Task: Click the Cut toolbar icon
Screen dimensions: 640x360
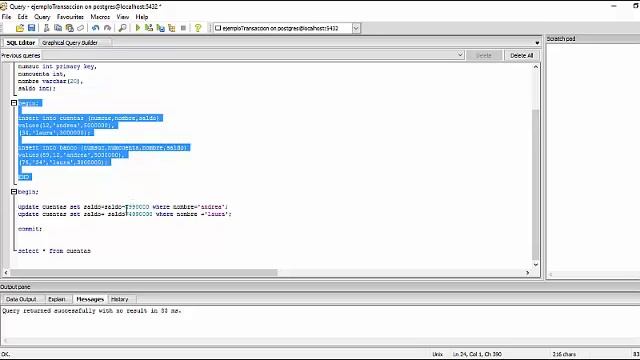Action: [x=46, y=28]
